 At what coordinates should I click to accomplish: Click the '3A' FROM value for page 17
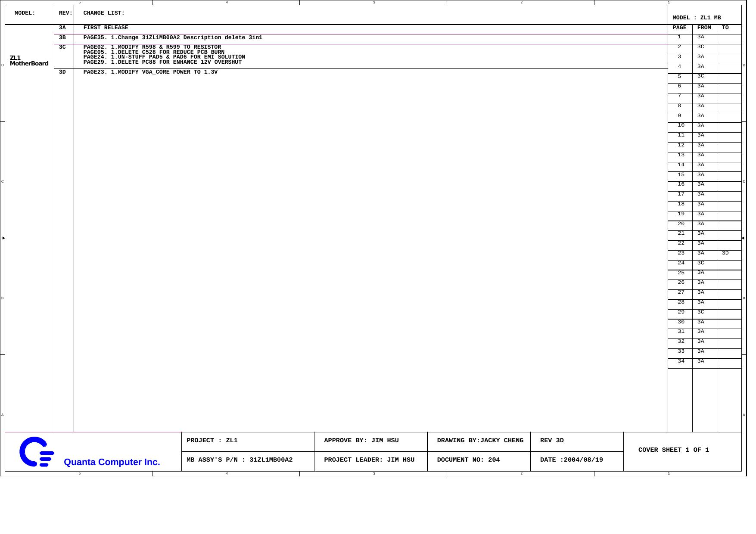(700, 194)
